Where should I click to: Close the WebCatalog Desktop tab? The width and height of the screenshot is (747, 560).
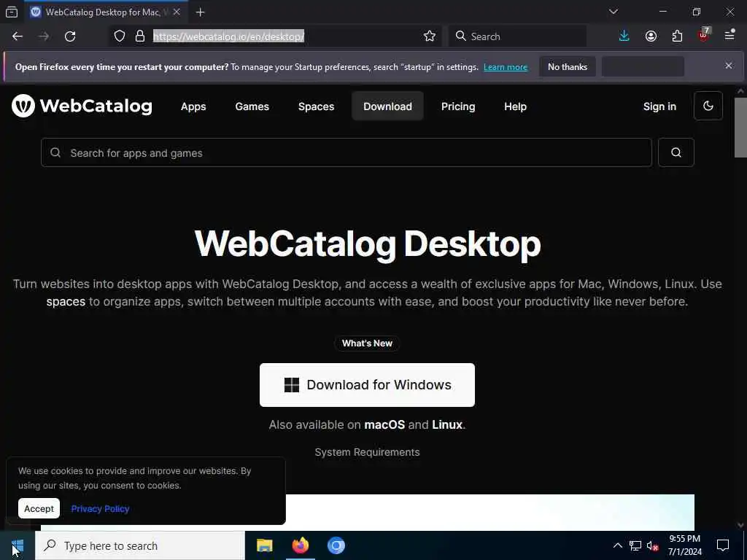coord(177,12)
